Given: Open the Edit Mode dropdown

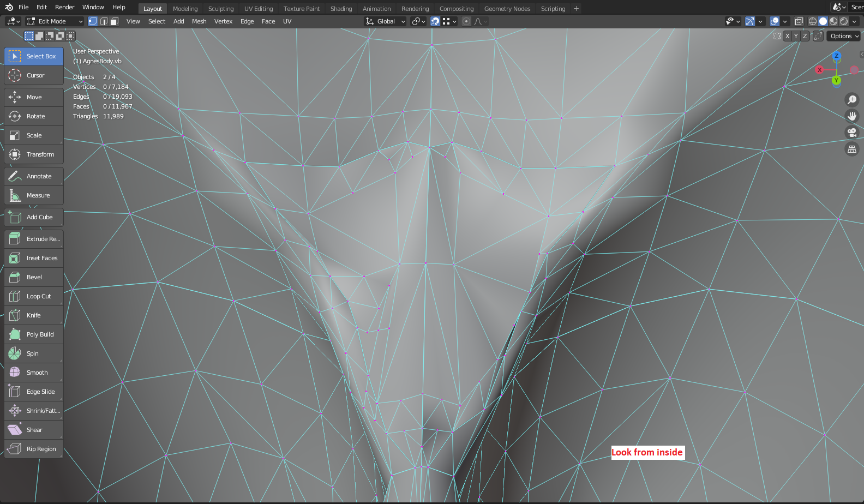Looking at the screenshot, I should pyautogui.click(x=55, y=21).
